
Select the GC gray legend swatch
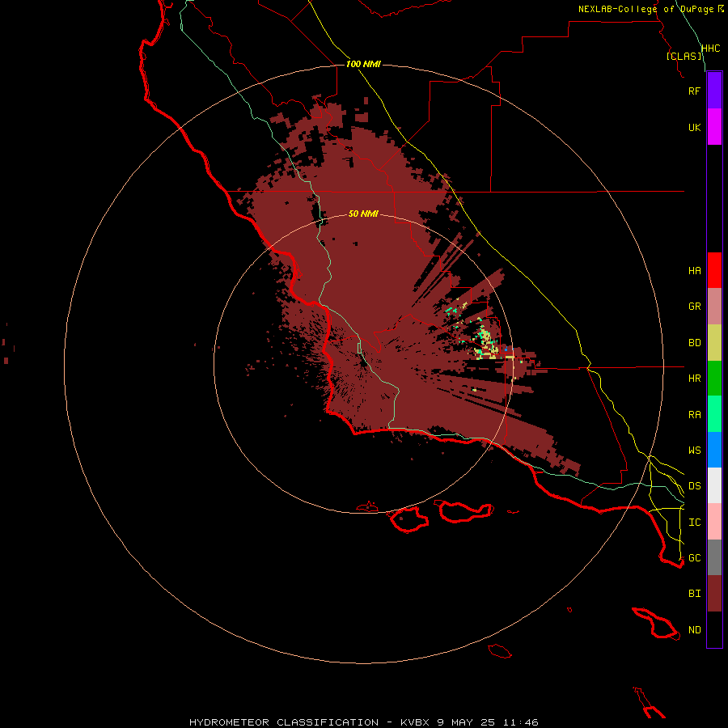pos(714,557)
